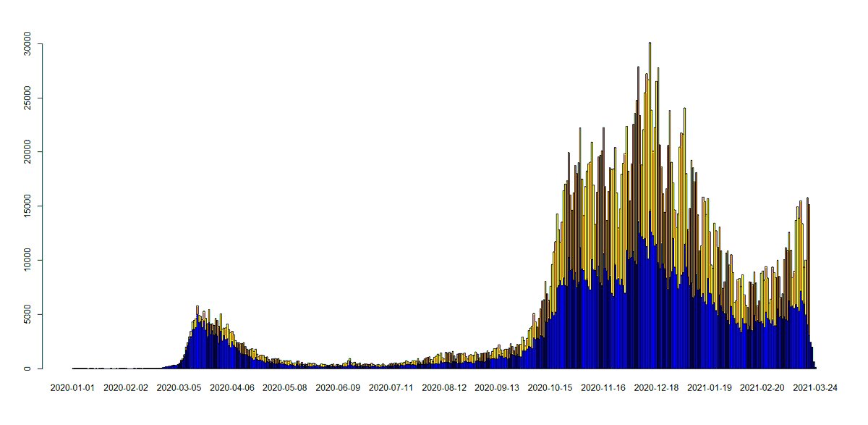Screen dimensions: 868x425
Task: Click the 2020-03-05 date label
Action: [179, 388]
